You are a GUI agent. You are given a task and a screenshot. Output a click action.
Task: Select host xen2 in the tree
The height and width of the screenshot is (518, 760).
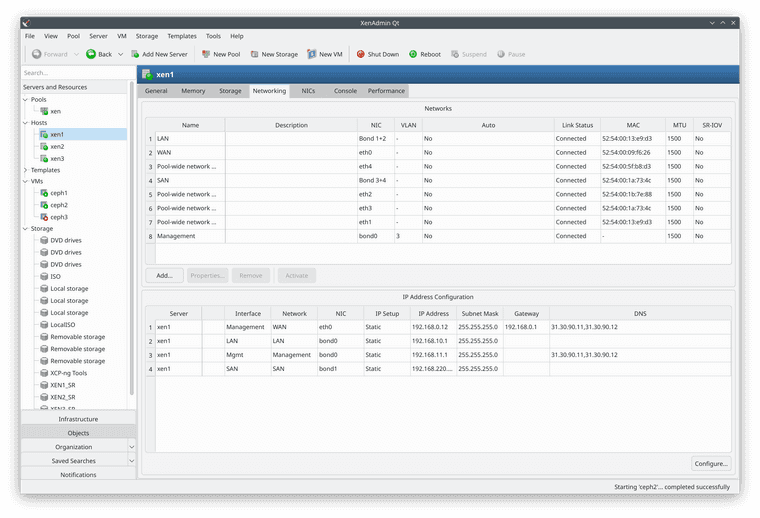(x=57, y=146)
